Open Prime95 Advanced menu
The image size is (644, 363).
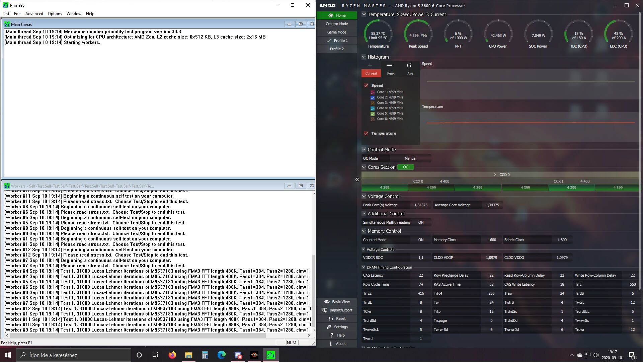coord(34,14)
